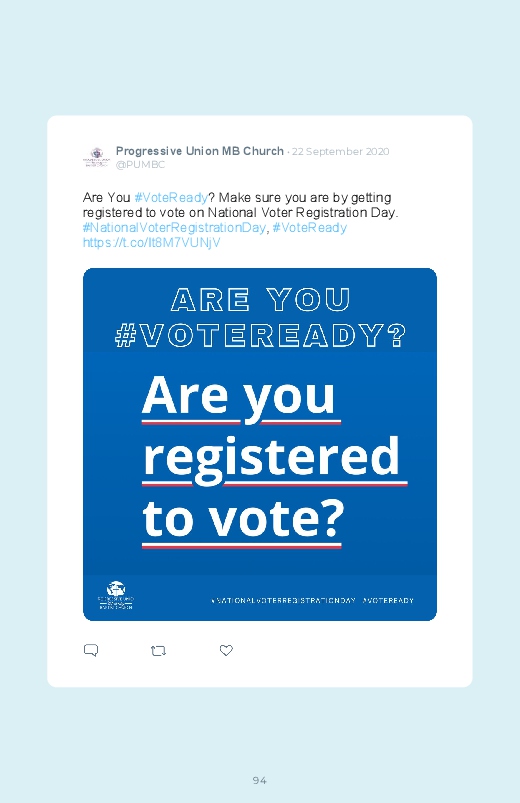The image size is (520, 803).
Task: Click the outlined 'ARE YOU' heading in the image
Action: pyautogui.click(x=260, y=300)
